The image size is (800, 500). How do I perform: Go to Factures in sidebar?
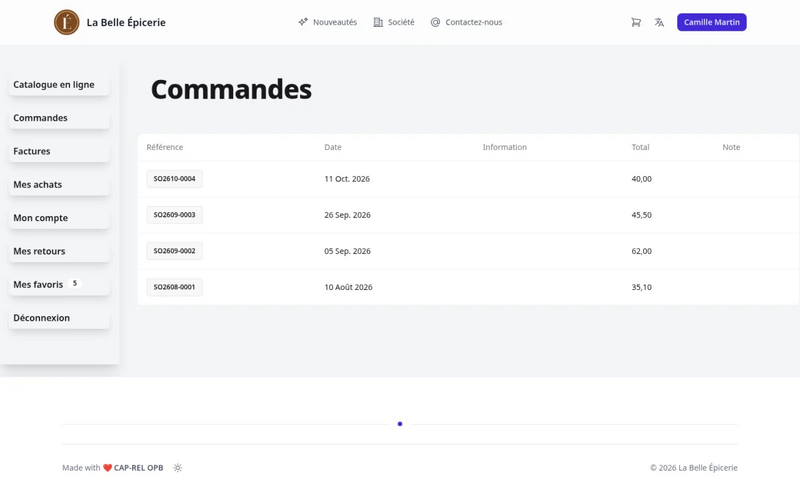[x=59, y=151]
